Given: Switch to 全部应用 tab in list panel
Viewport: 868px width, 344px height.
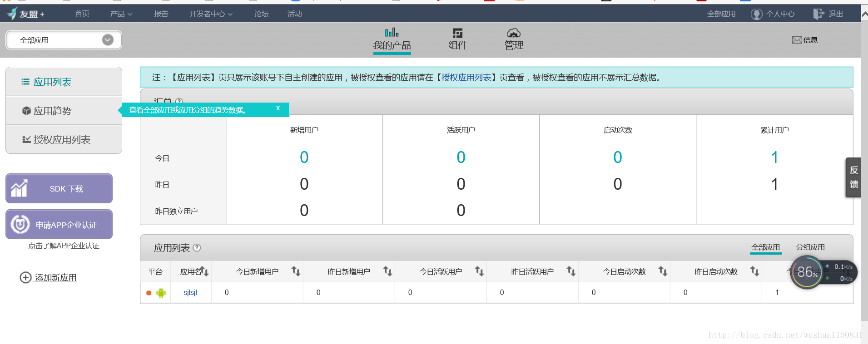Looking at the screenshot, I should click(765, 247).
